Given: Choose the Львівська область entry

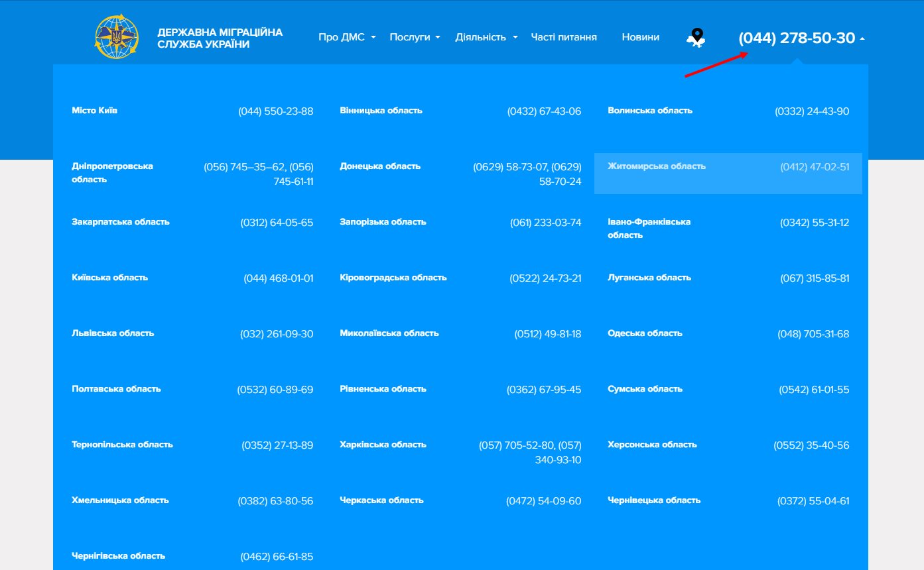Looking at the screenshot, I should point(113,333).
